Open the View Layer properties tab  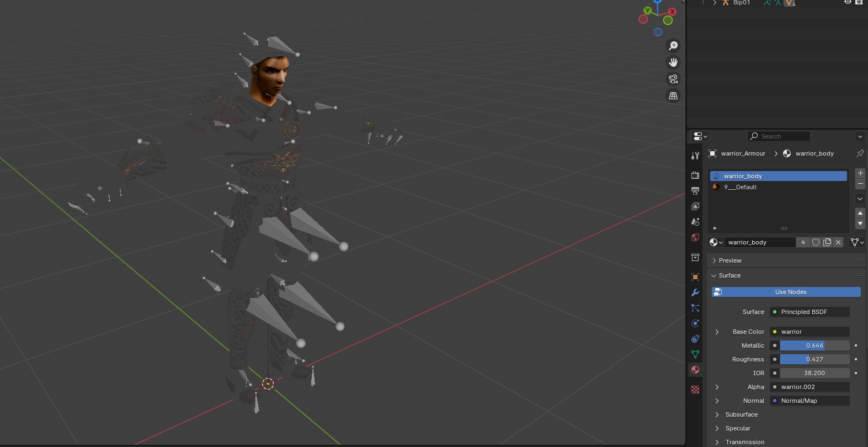coord(695,206)
